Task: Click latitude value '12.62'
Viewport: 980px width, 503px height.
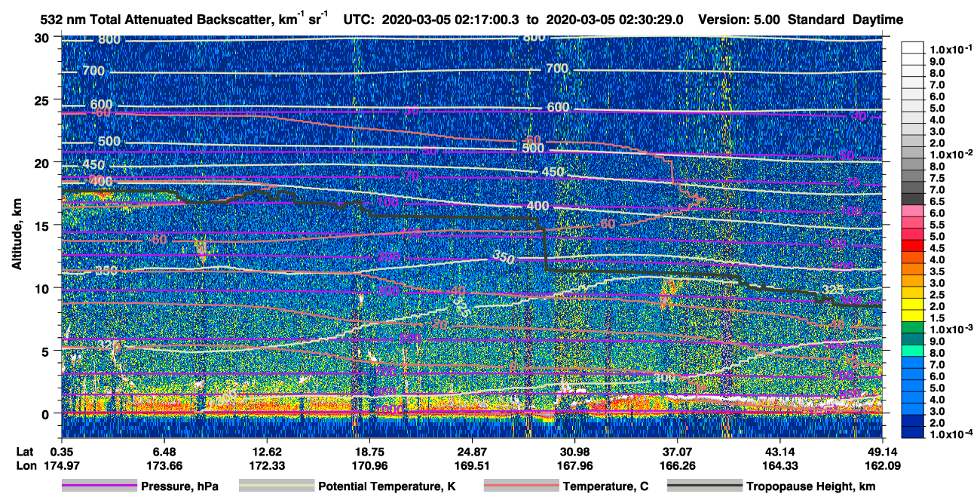Action: pos(266,451)
